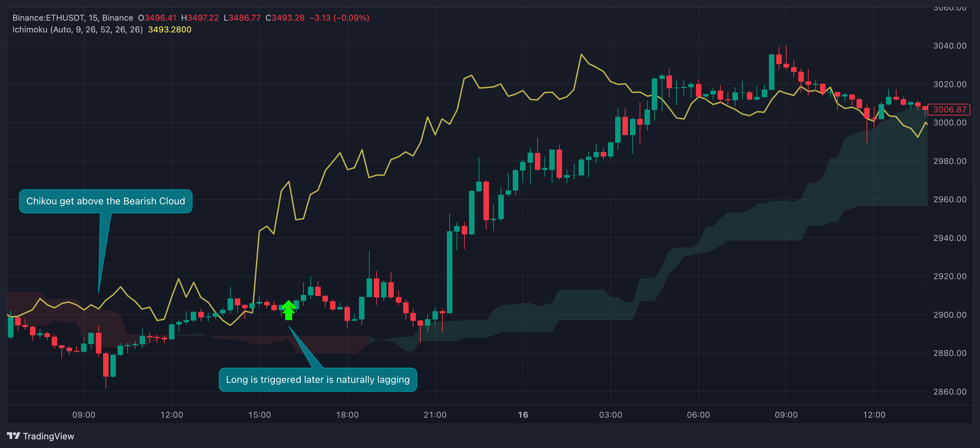Image resolution: width=980 pixels, height=448 pixels.
Task: Click the 15:00 time axis label
Action: coord(259,415)
